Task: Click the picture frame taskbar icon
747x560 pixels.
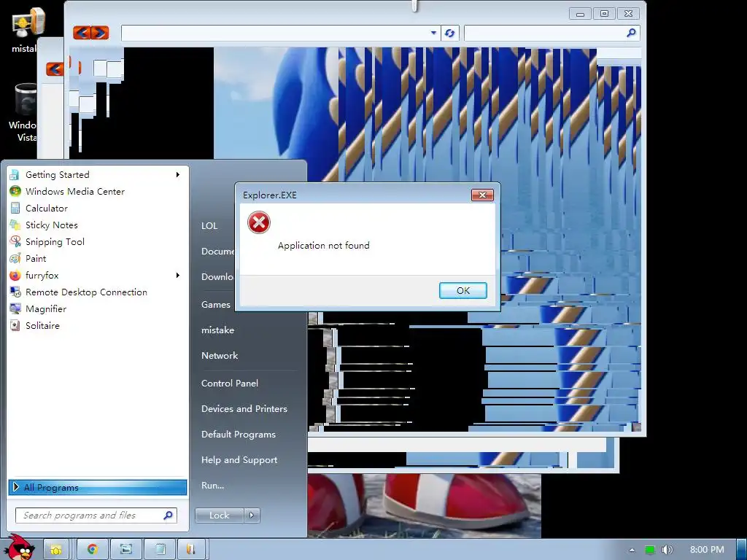Action: coord(125,550)
